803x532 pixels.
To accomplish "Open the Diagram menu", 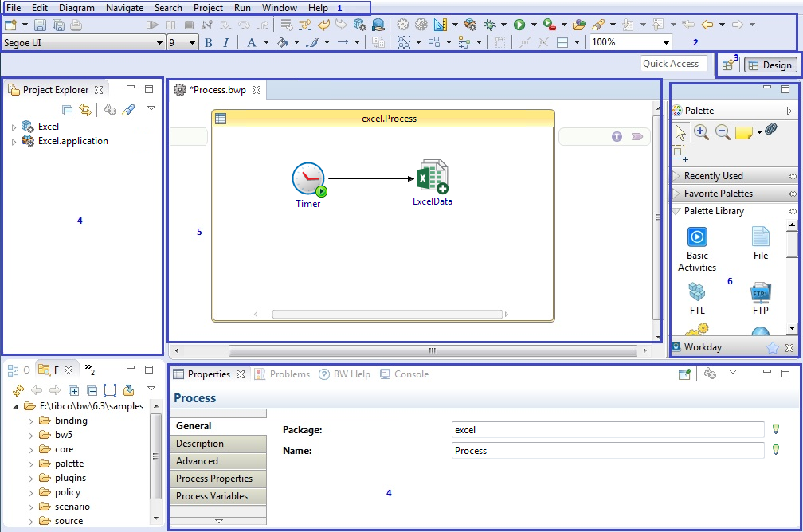I will (76, 7).
